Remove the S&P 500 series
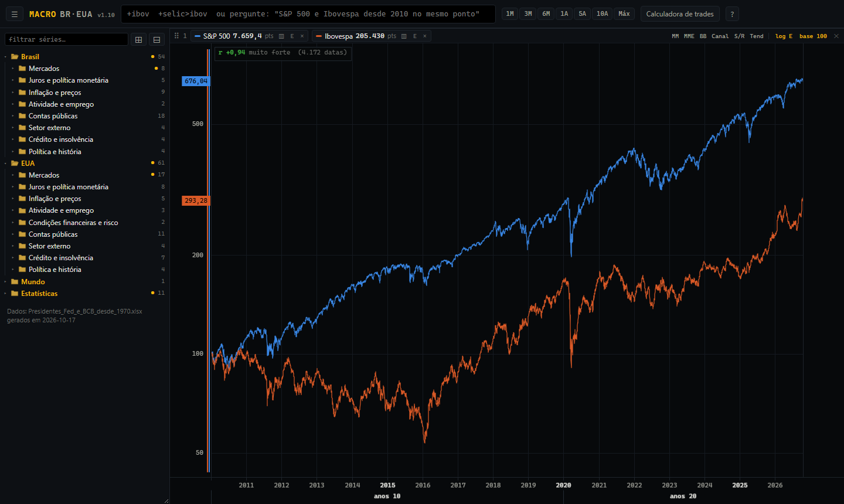Viewport: 844px width, 504px height. pos(302,36)
